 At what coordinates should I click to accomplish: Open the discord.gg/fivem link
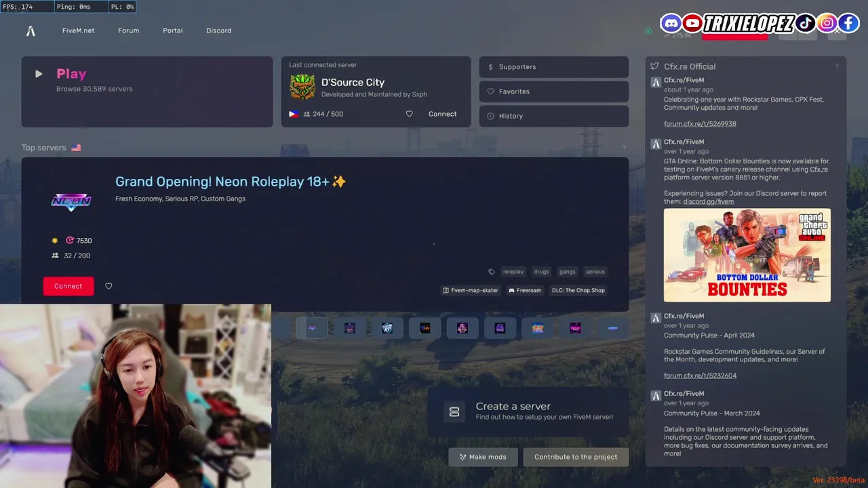(708, 201)
